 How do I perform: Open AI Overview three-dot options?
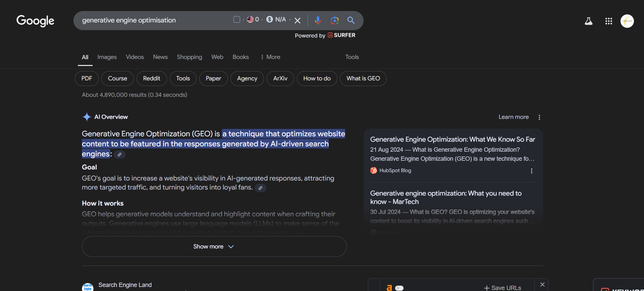pyautogui.click(x=539, y=117)
